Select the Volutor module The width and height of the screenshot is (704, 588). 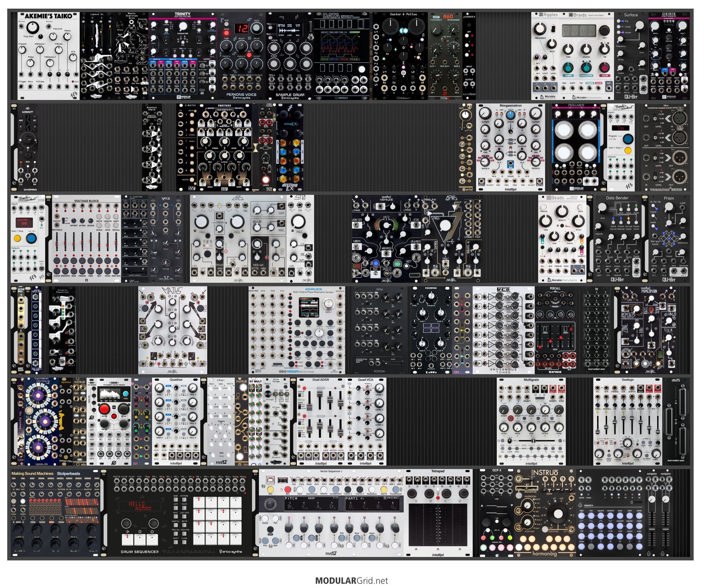[431, 330]
